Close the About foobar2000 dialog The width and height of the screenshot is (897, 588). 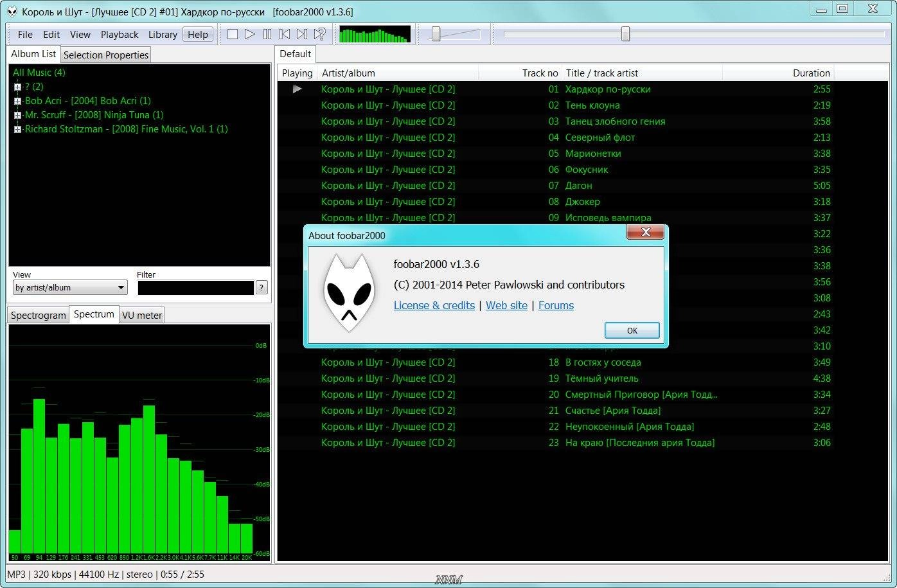point(646,232)
